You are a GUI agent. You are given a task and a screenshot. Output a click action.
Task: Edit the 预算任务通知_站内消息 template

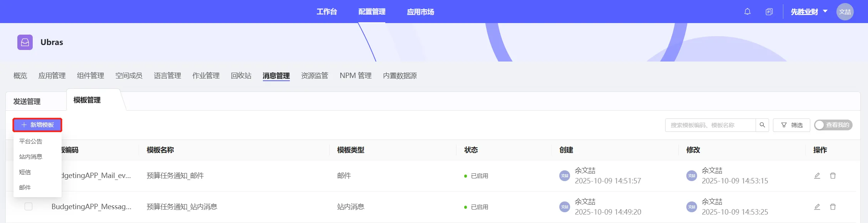[x=817, y=207]
